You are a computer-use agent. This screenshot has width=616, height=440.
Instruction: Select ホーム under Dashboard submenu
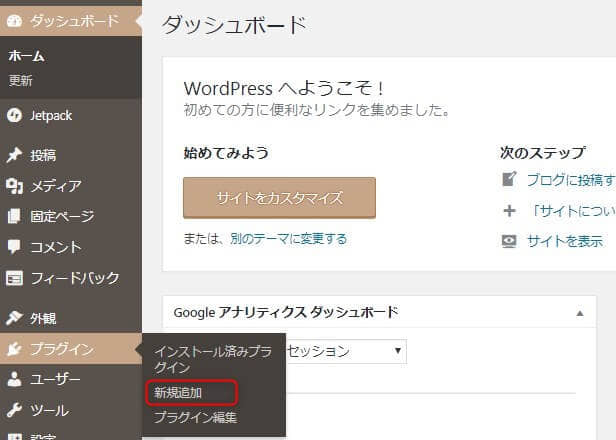click(x=26, y=56)
